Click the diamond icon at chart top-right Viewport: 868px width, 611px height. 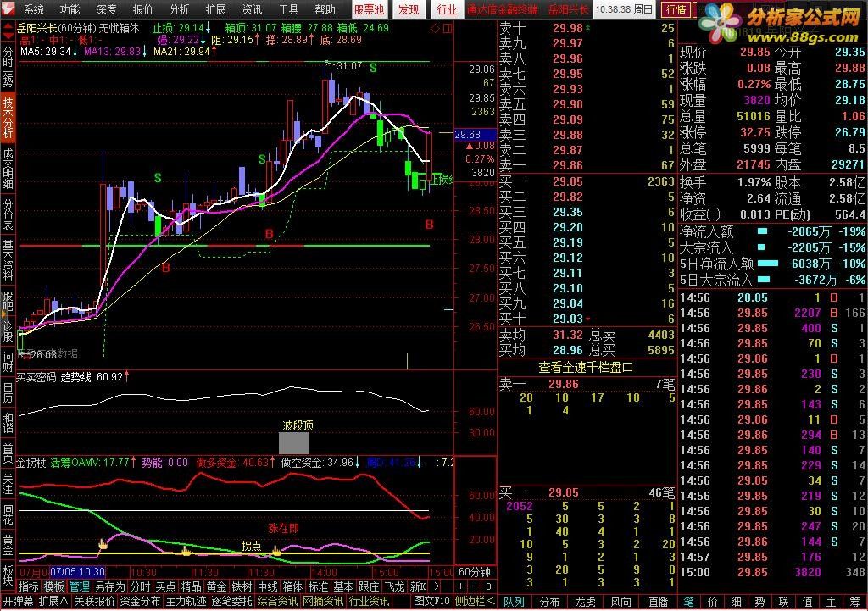(435, 28)
